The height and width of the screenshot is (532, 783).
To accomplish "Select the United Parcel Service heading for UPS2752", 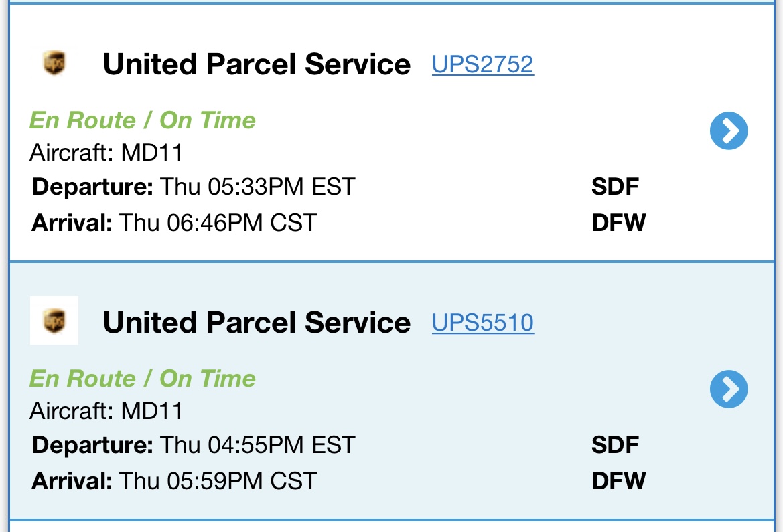I will tap(257, 64).
